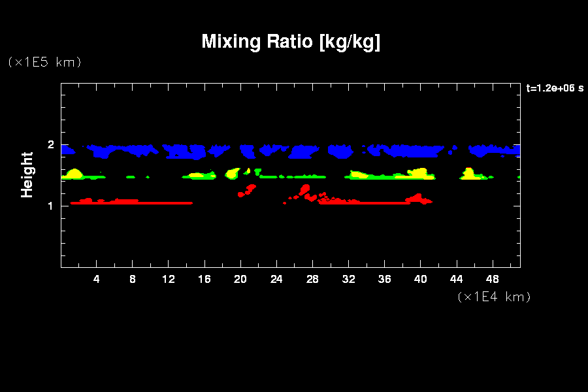Screen dimensions: 588x392
Task: Pick x-axis tick label "24"
Action: tap(276, 279)
